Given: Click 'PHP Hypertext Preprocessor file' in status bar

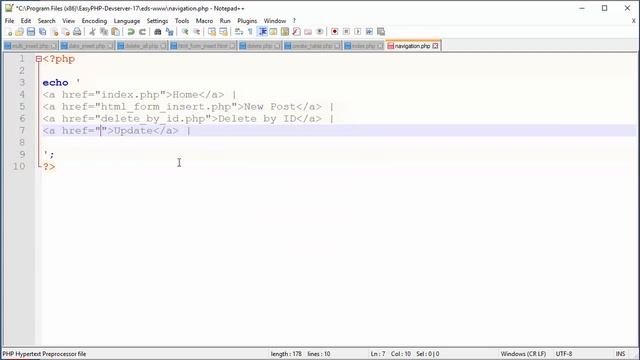Looking at the screenshot, I should point(44,354).
